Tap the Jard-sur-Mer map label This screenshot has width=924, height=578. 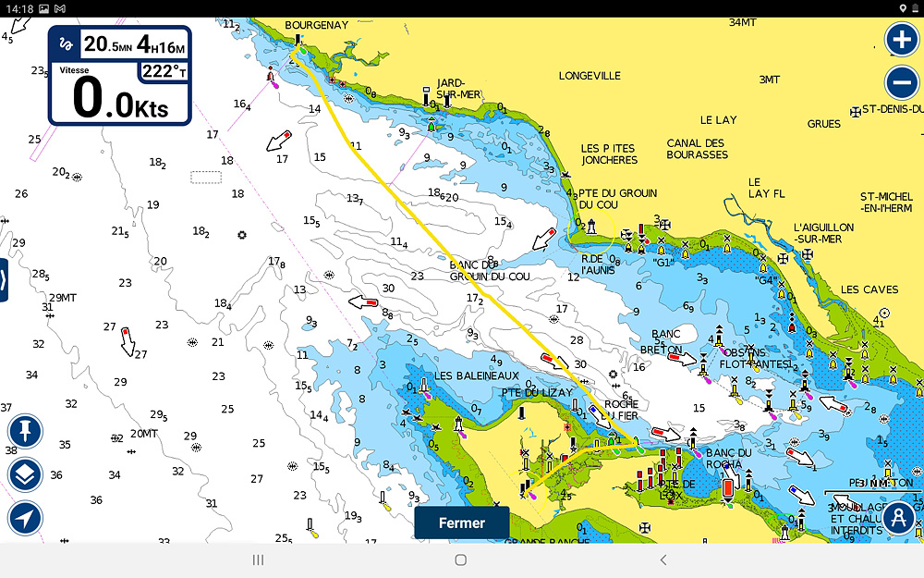click(458, 88)
